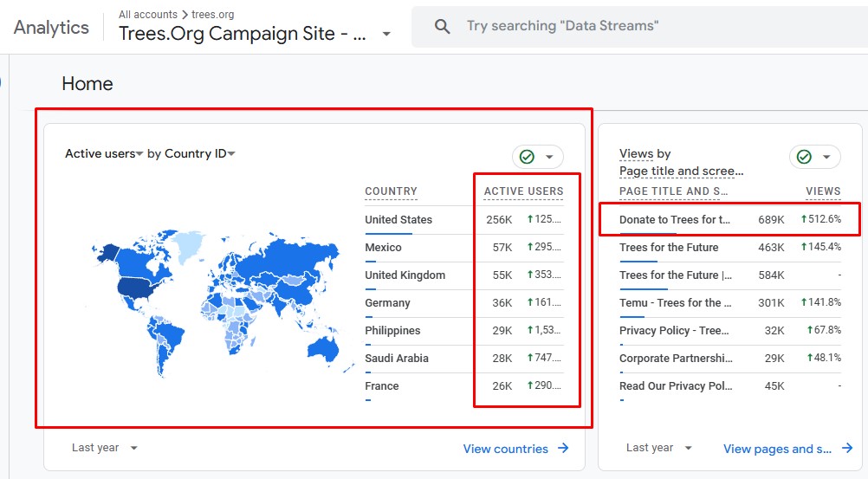Click the 512.6% increase value
This screenshot has height=479, width=868.
821,219
